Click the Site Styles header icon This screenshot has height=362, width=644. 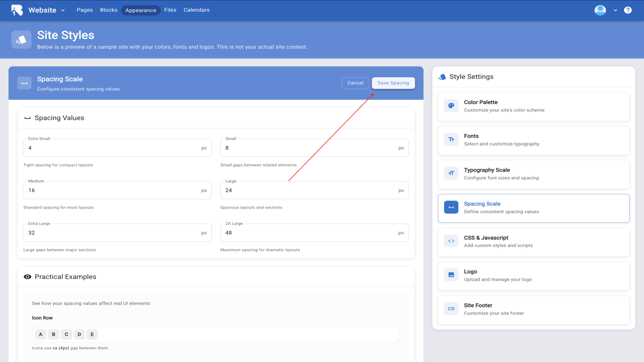[21, 40]
